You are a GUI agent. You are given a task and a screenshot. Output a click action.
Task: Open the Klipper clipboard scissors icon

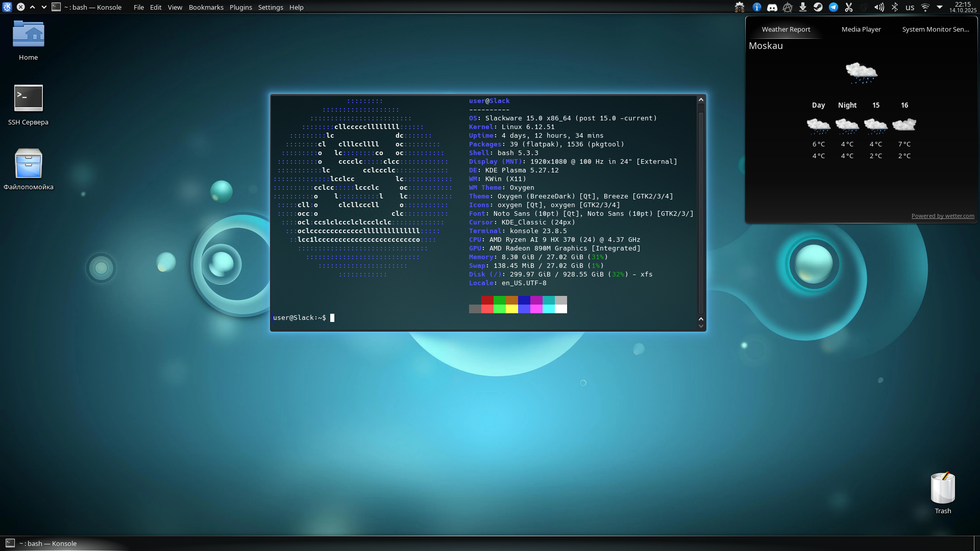tap(849, 7)
